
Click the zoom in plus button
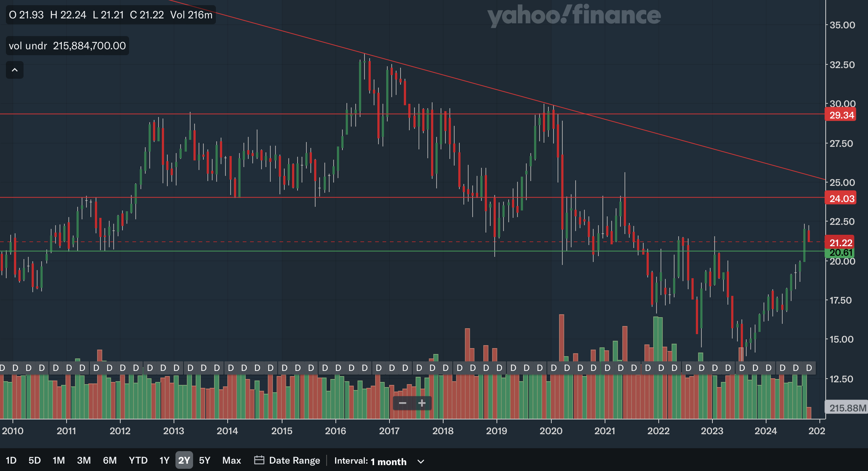point(422,403)
